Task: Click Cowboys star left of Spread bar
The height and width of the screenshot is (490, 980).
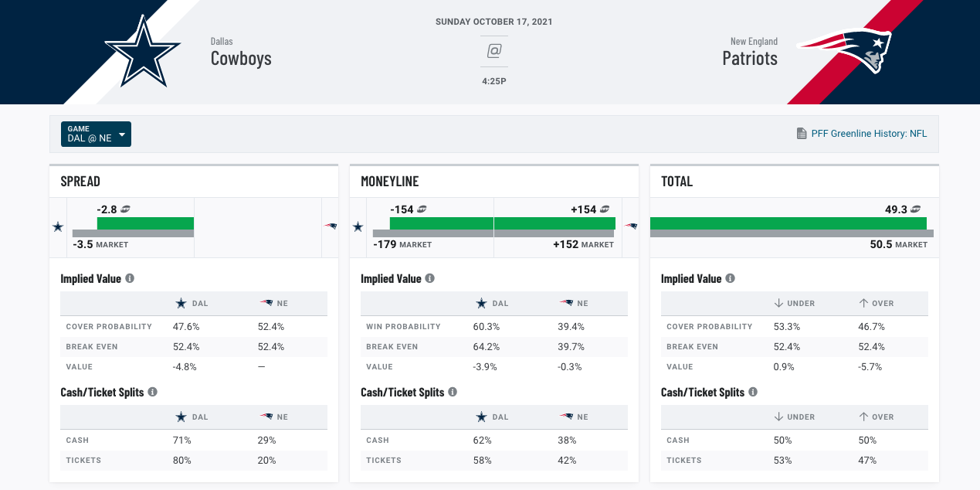Action: click(57, 226)
